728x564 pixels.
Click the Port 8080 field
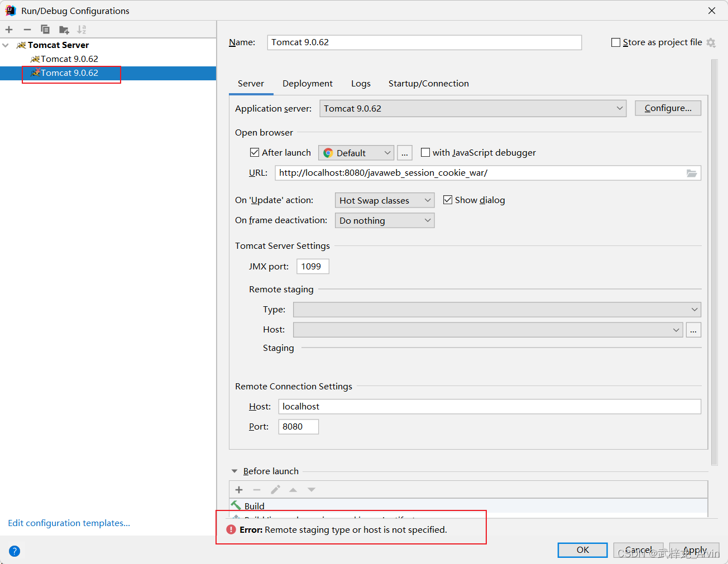coord(299,427)
